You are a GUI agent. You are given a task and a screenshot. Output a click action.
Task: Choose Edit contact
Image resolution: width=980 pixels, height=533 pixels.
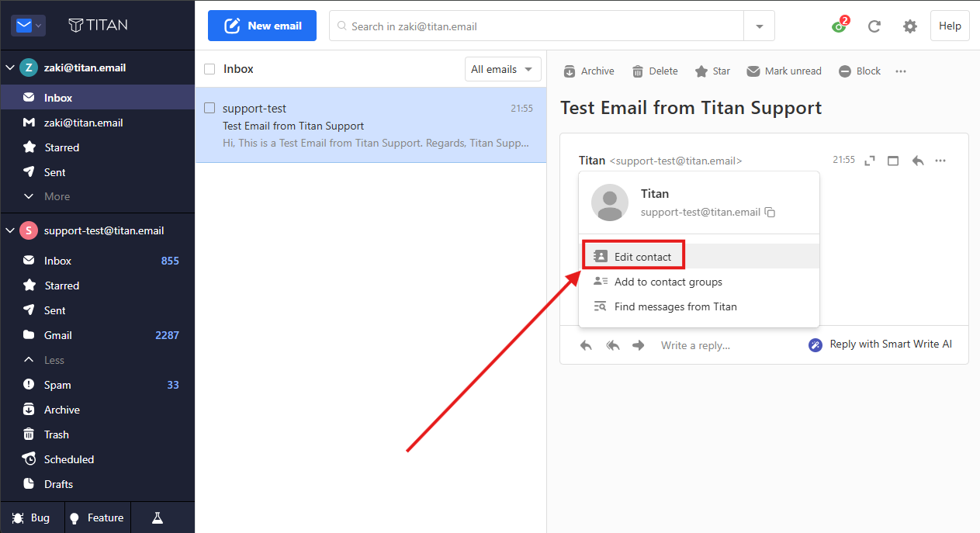point(699,256)
